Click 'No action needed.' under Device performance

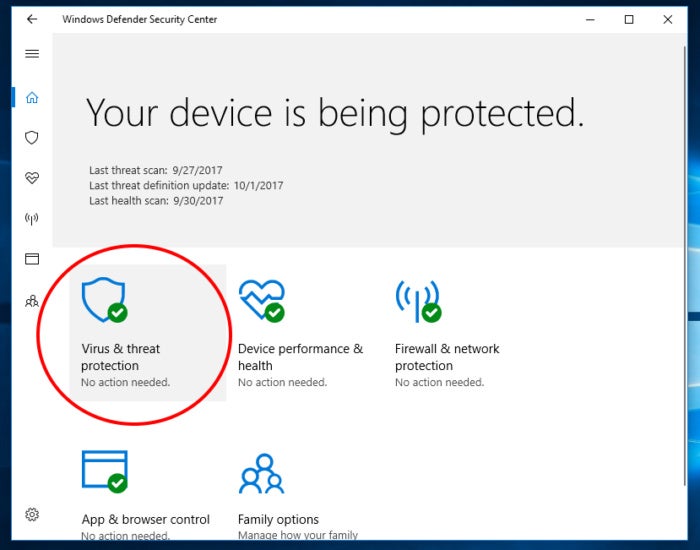[x=282, y=382]
